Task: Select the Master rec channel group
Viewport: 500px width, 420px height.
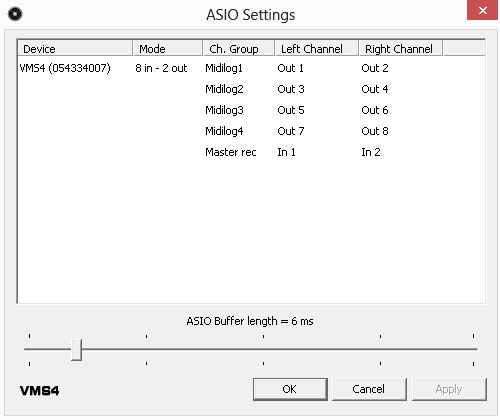Action: click(x=231, y=152)
